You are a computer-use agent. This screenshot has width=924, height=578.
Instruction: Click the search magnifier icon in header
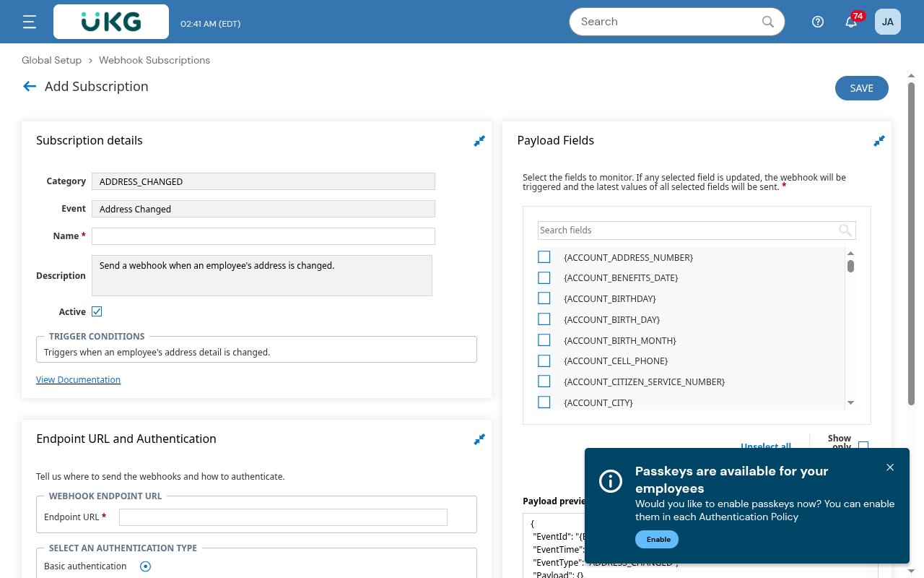tap(768, 22)
